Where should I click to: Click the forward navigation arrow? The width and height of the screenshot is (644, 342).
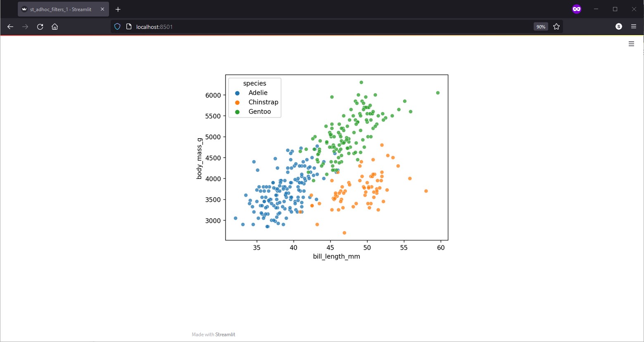pos(25,26)
